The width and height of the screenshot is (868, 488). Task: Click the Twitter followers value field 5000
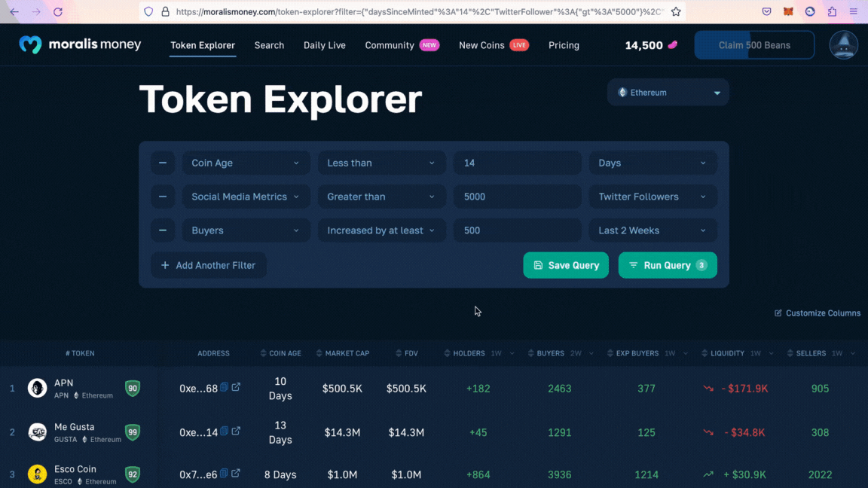(517, 197)
